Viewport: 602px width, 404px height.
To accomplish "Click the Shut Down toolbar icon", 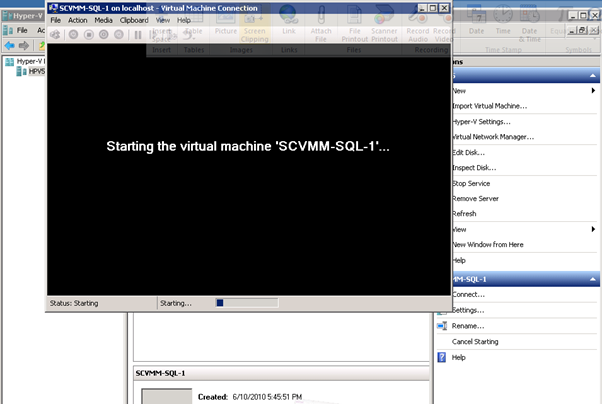I will coord(104,35).
